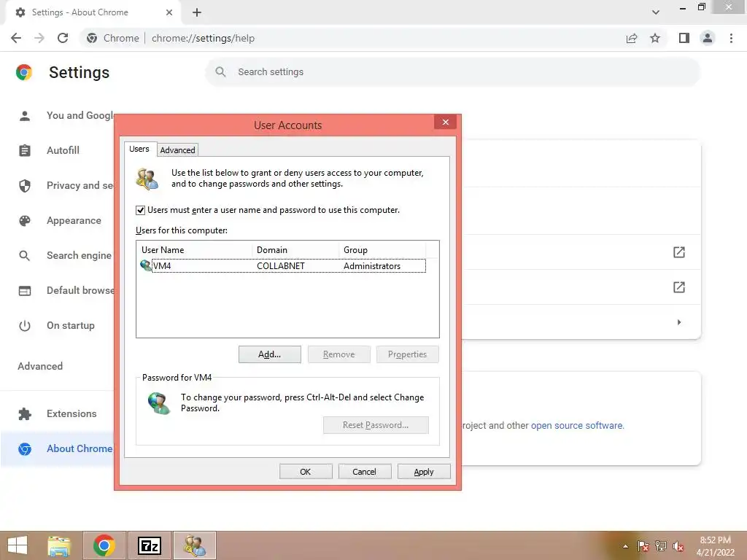
Task: Click the Reset Password... button
Action: click(376, 425)
